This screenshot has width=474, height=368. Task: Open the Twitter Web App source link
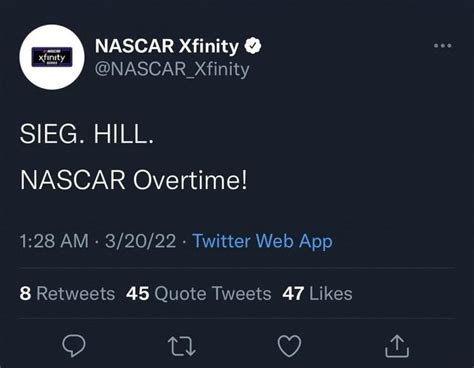(x=262, y=241)
